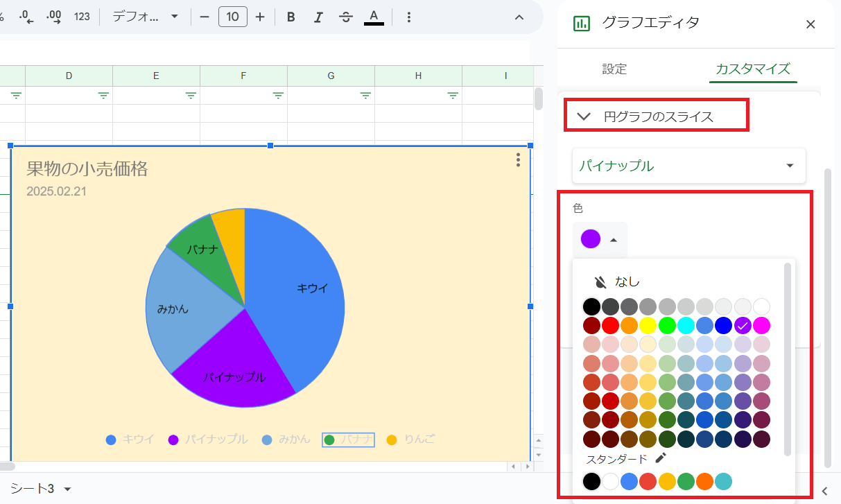
Task: Open the 123 number format menu
Action: tap(82, 17)
